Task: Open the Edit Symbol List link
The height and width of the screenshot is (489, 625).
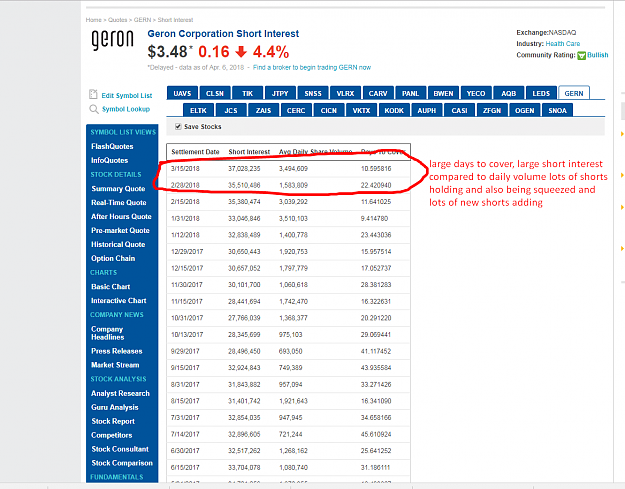Action: point(127,96)
